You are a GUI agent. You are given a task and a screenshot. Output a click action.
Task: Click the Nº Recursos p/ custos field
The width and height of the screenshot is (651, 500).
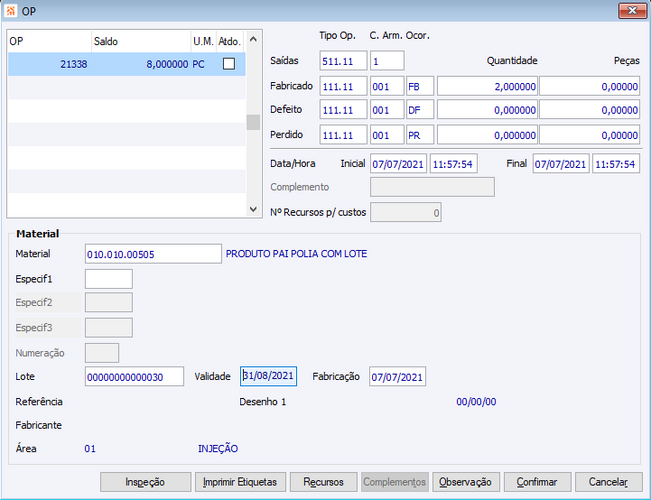(406, 212)
